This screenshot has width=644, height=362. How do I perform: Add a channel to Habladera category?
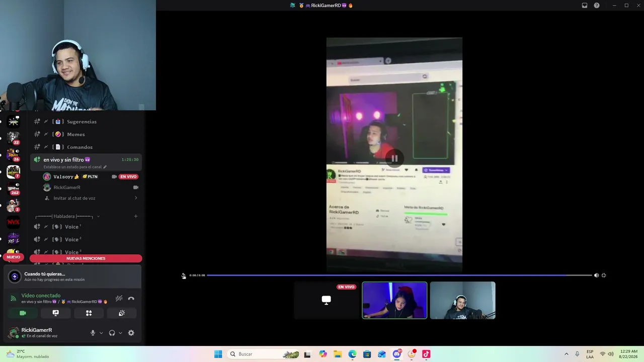(136, 216)
